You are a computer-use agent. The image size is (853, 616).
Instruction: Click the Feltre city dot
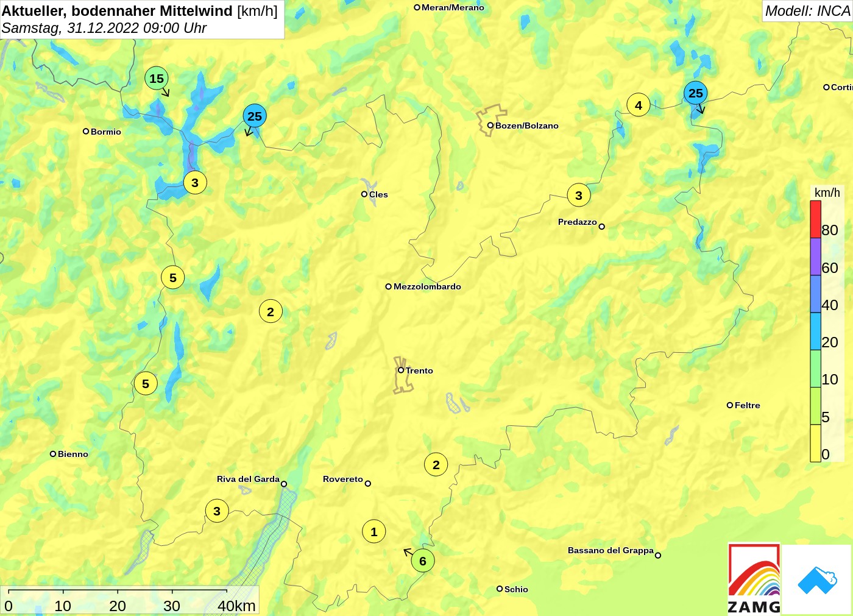(x=730, y=405)
